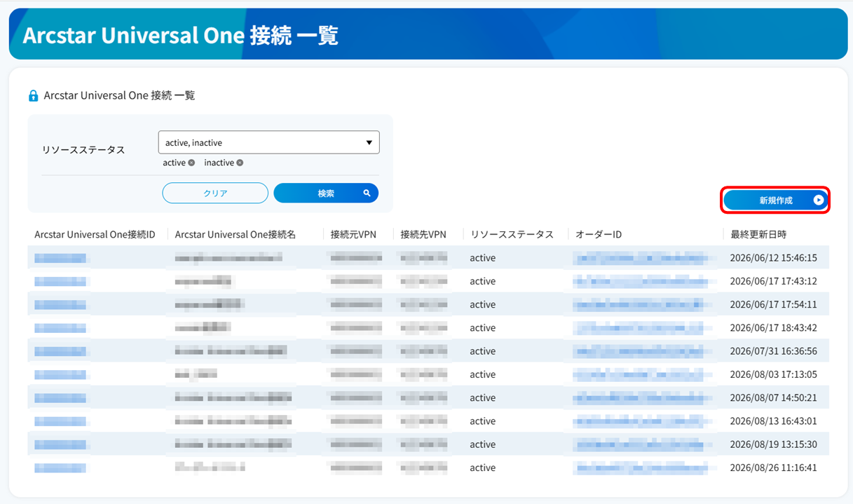Select timestamp 2026/08/19 13:15:30
The width and height of the screenshot is (853, 504).
point(773,444)
